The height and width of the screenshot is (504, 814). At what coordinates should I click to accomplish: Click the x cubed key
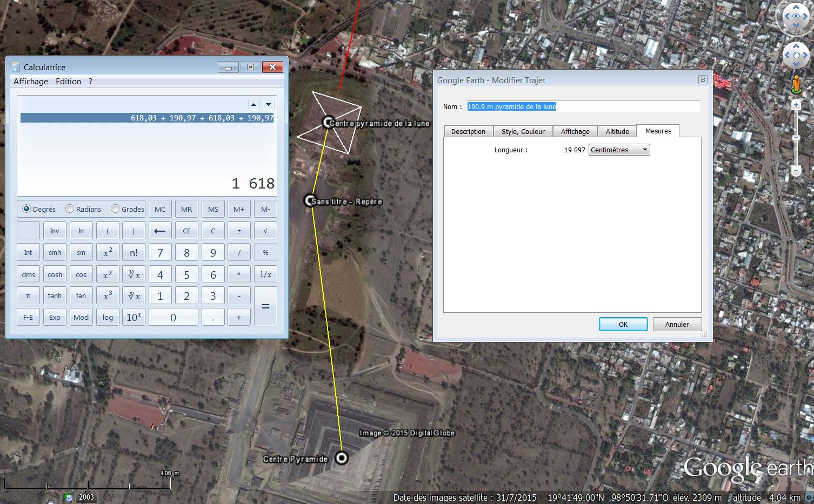tap(108, 295)
